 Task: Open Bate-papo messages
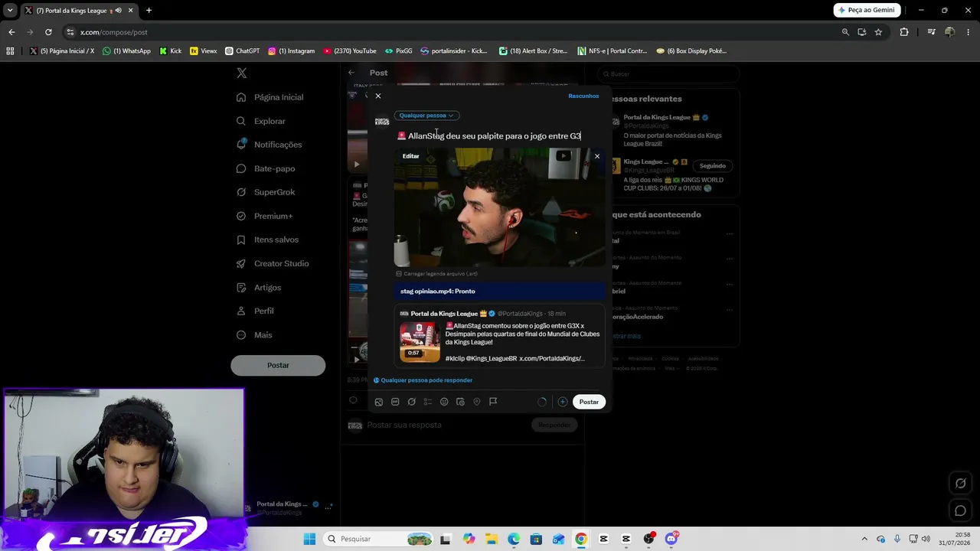tap(265, 168)
